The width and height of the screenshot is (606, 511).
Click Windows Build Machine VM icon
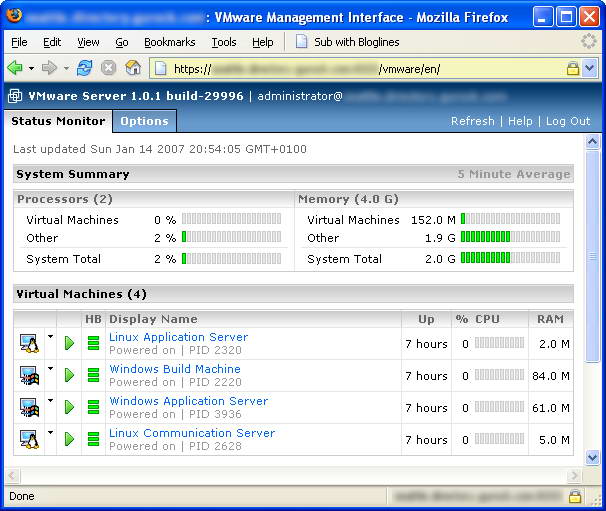29,375
